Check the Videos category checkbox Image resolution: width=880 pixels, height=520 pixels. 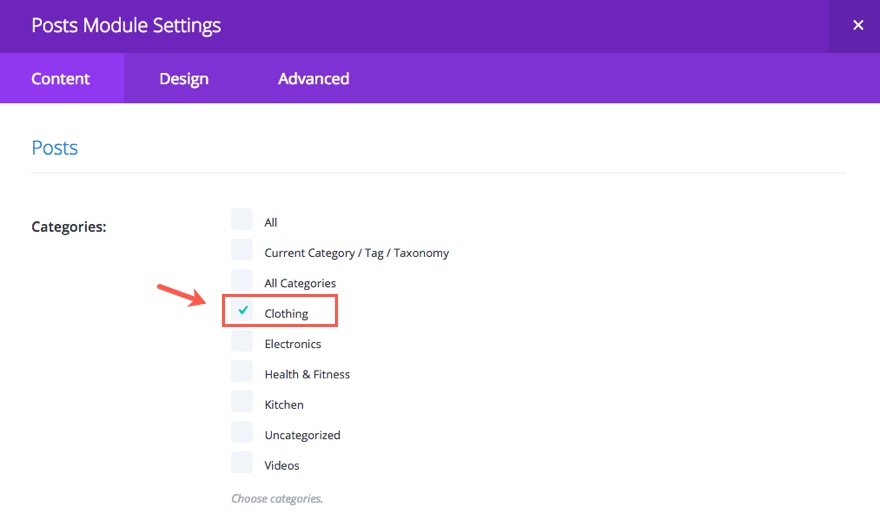[x=242, y=463]
